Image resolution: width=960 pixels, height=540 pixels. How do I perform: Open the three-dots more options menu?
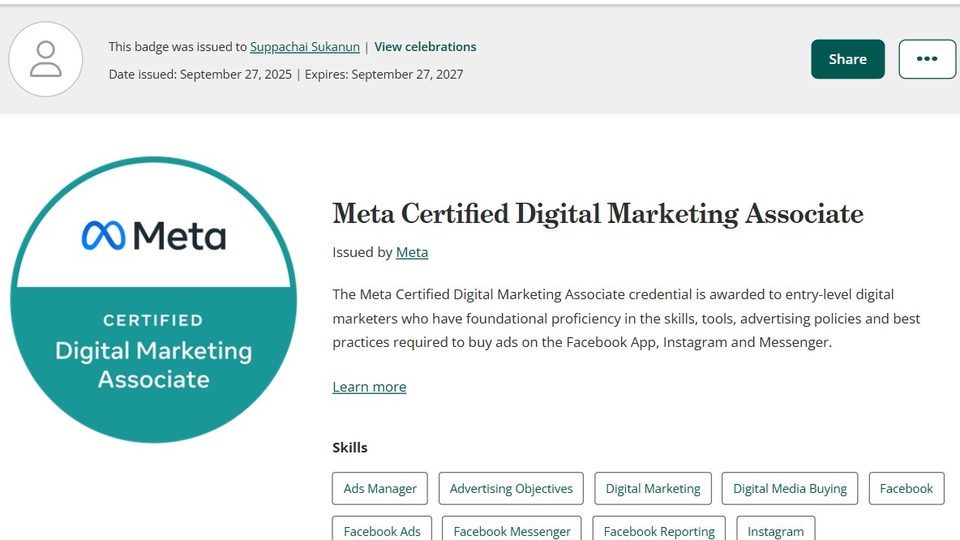click(927, 59)
